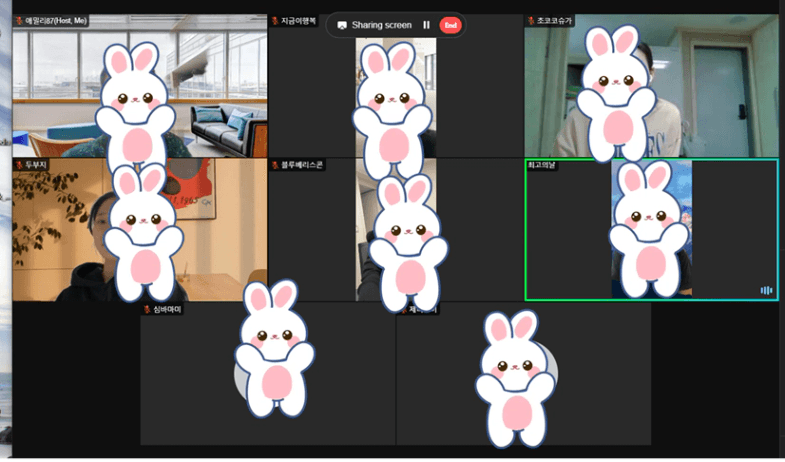Click muted mic icon beside 최고의날
Viewport: 785px width, 462px height.
[532, 165]
